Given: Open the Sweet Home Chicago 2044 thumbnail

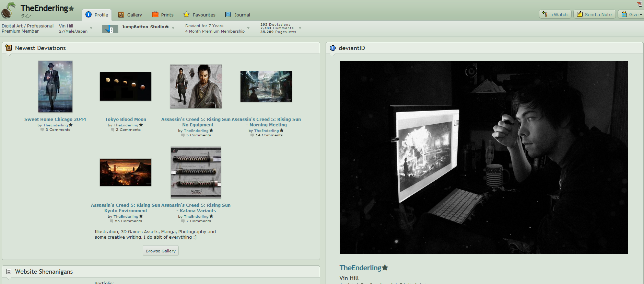Looking at the screenshot, I should tap(55, 87).
